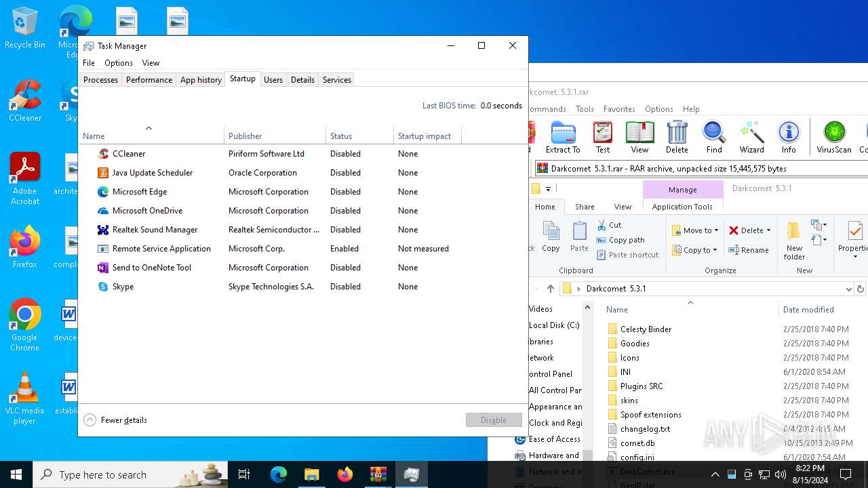Click Copy path in Explorer ribbon
Screen dimensions: 868x488
(x=620, y=240)
